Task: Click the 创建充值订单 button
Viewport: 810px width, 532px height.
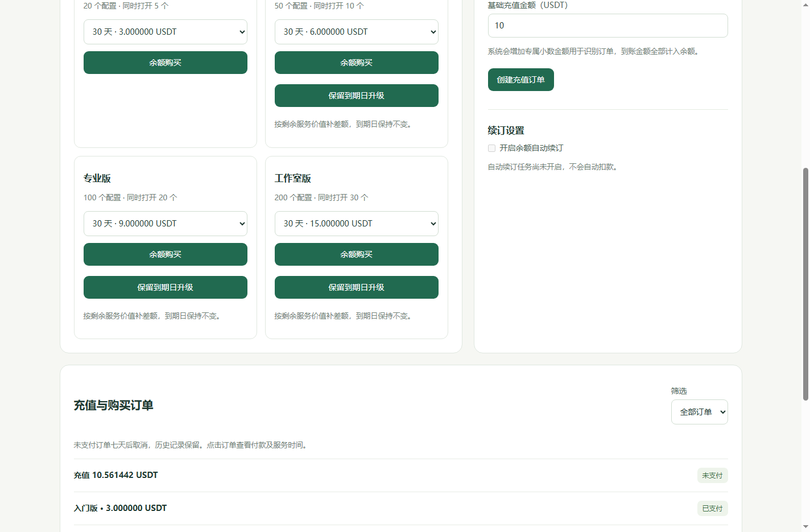Action: [x=521, y=80]
